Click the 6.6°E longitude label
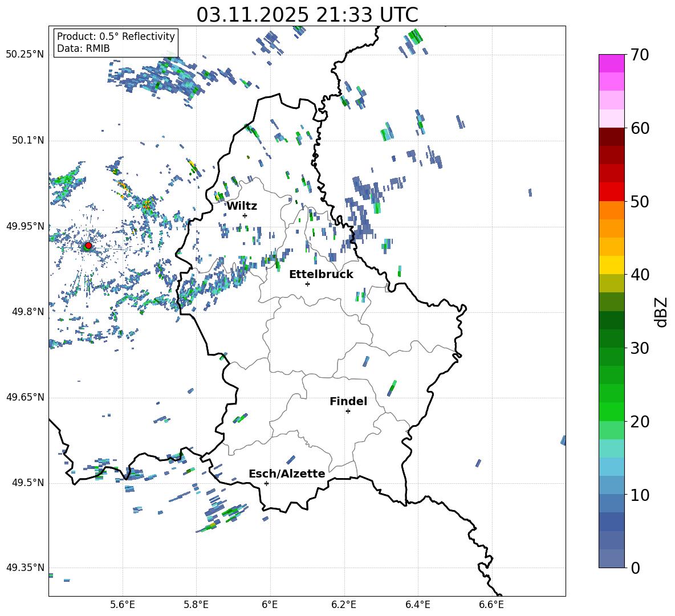The image size is (675, 616). pyautogui.click(x=491, y=605)
